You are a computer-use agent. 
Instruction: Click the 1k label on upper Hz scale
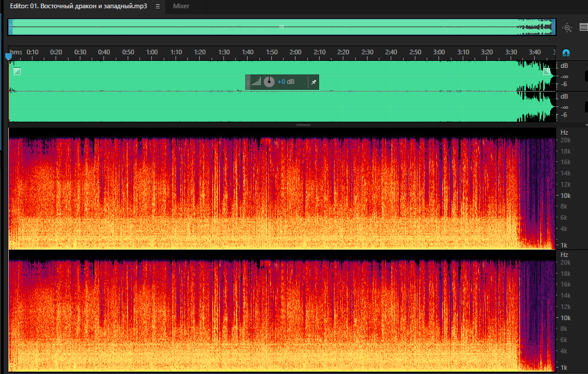(564, 245)
